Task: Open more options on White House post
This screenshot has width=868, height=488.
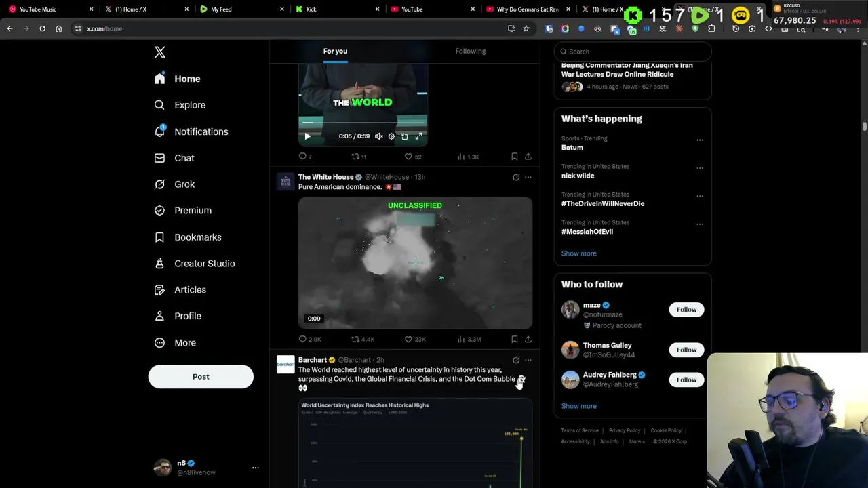Action: coord(528,178)
